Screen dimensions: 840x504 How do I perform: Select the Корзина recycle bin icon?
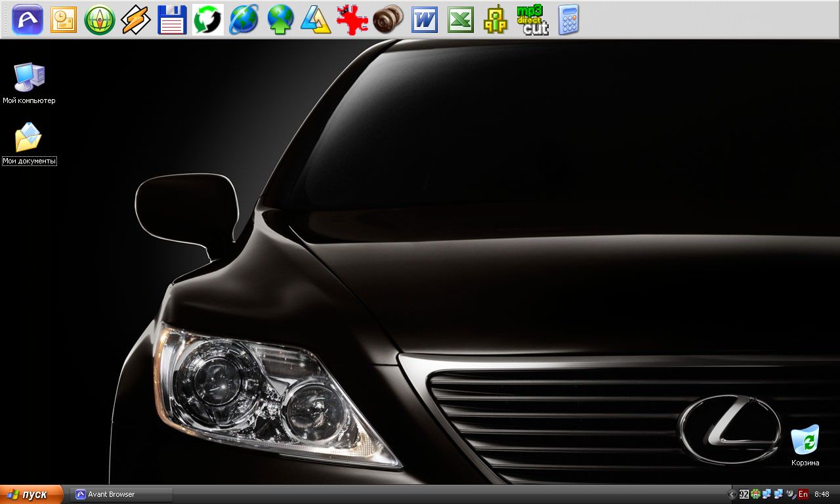click(x=805, y=441)
